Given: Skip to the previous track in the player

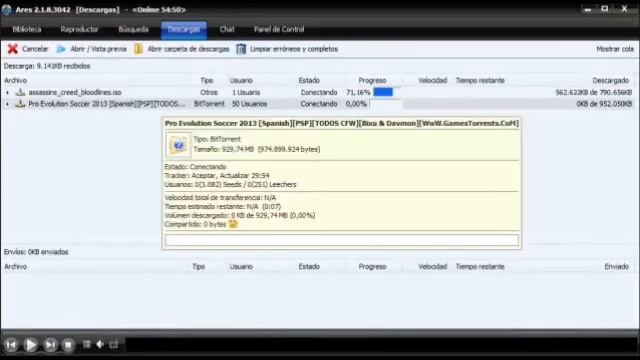Looking at the screenshot, I should (11, 345).
